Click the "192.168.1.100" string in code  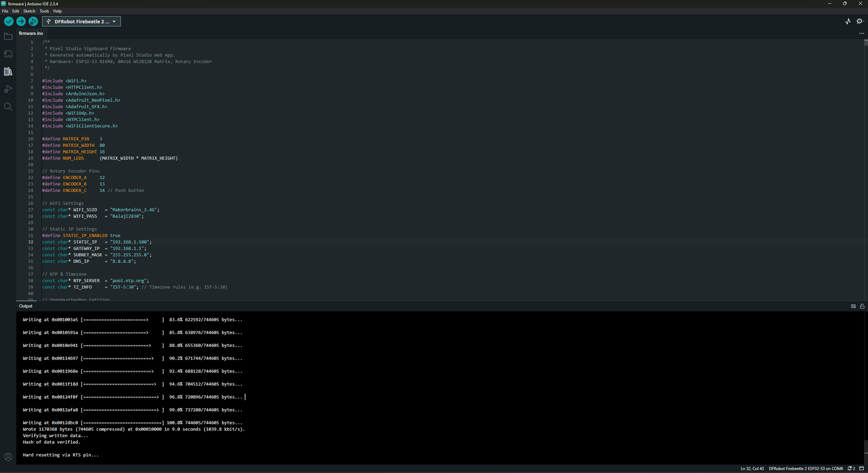pos(129,242)
